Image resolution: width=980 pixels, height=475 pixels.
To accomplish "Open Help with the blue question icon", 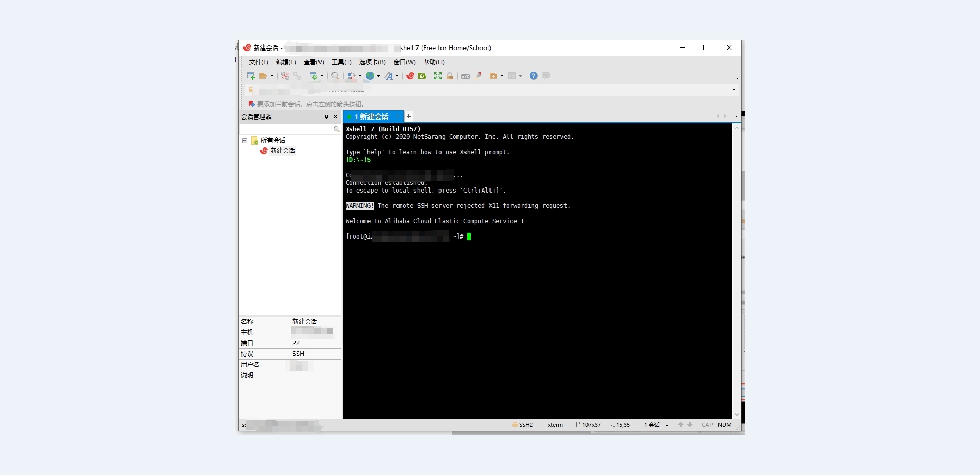I will 533,76.
